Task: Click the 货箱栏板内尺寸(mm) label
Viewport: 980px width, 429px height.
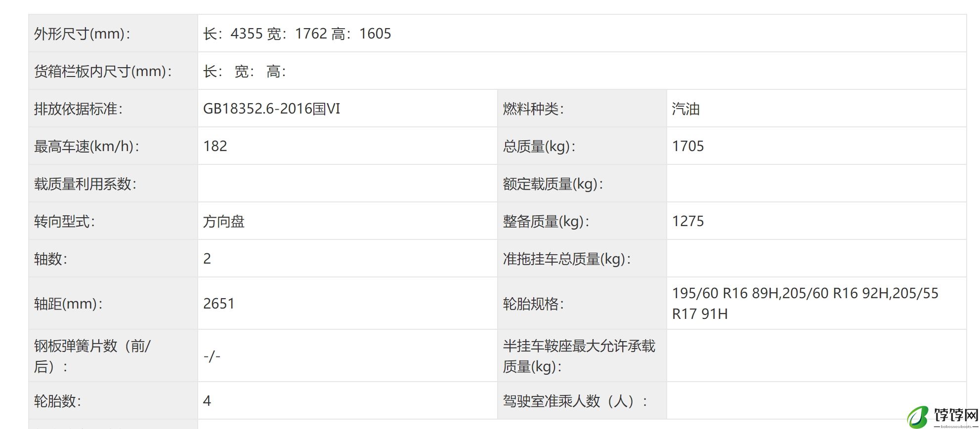Action: point(102,71)
